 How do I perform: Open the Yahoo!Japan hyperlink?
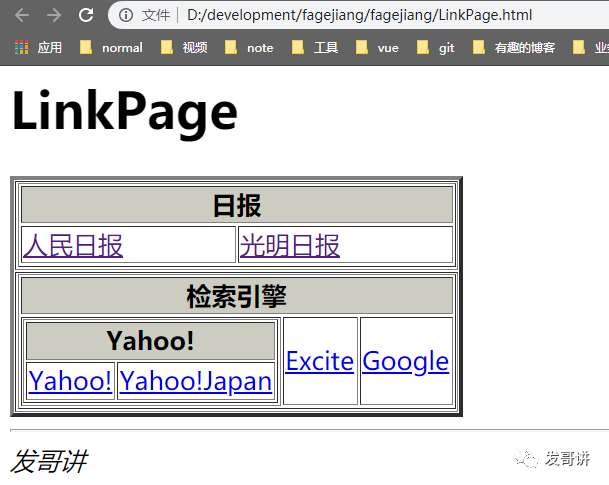tap(196, 381)
